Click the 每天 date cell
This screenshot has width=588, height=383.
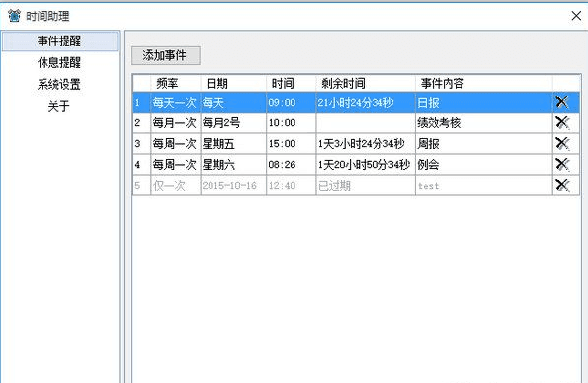tap(233, 102)
